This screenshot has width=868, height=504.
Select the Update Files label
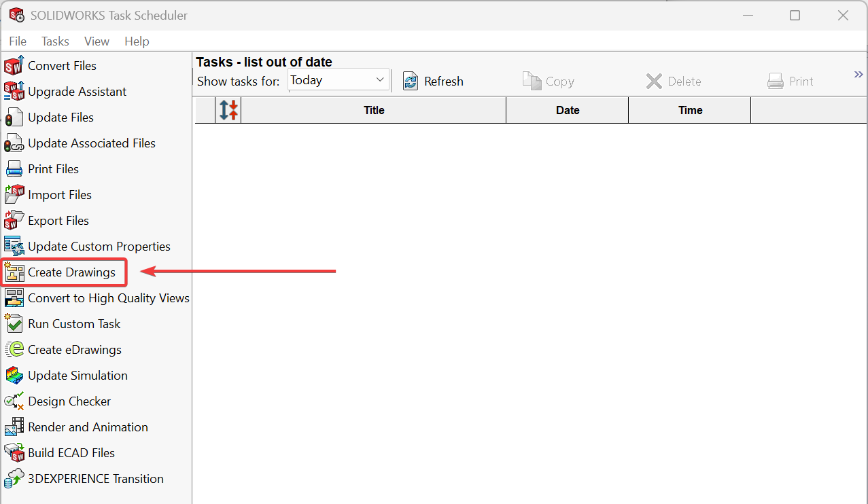pos(60,118)
